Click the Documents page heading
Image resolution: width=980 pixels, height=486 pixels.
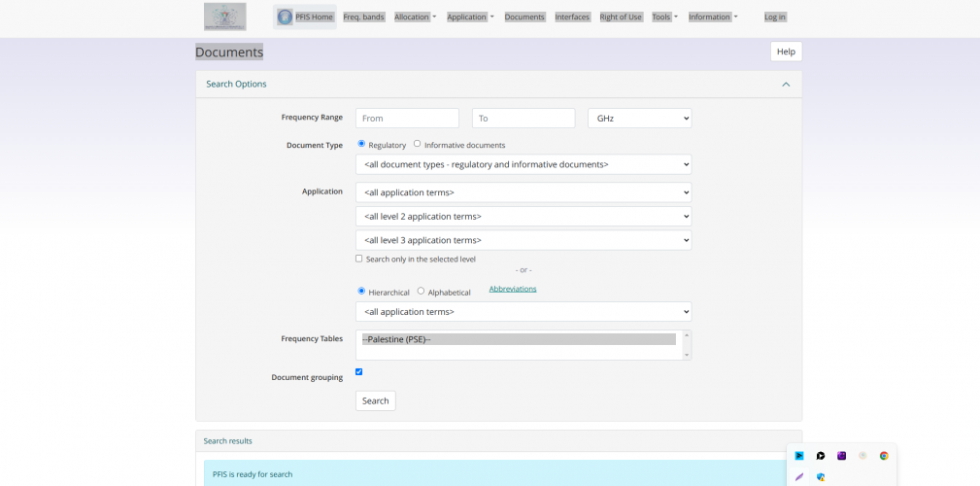coord(229,52)
